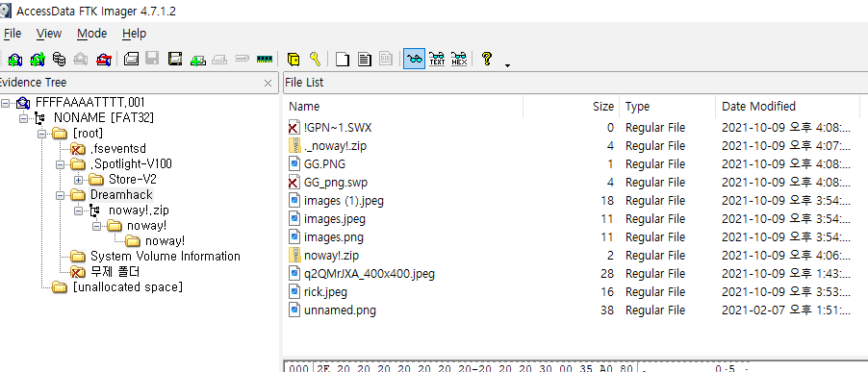Click the Detect EFS Encryption key icon

315,59
